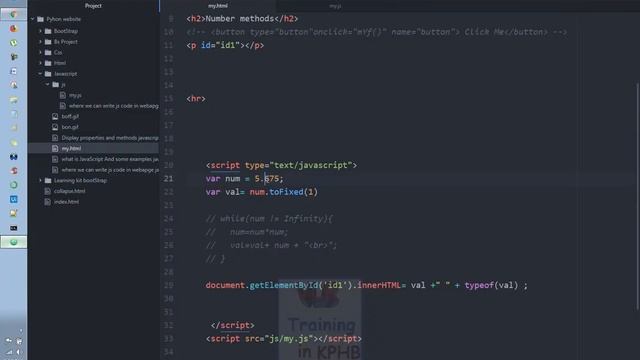Expand the Bs Project folder chevron
The height and width of the screenshot is (360, 640).
40,42
